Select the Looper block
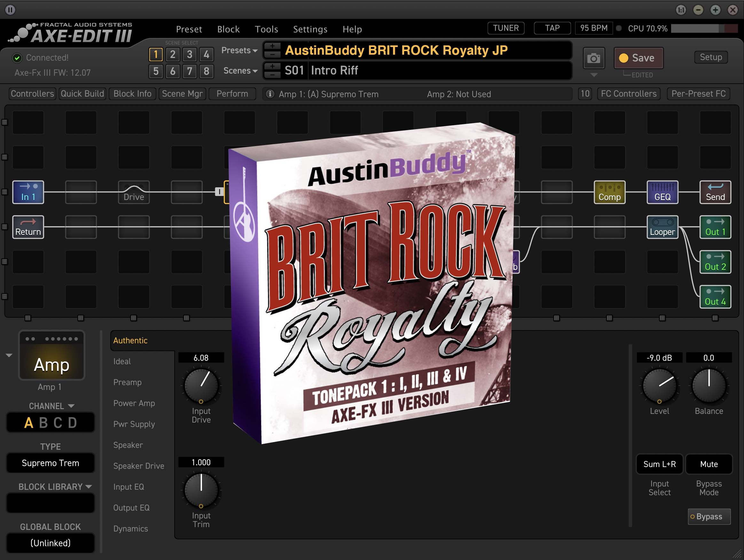744x560 pixels. (x=662, y=227)
